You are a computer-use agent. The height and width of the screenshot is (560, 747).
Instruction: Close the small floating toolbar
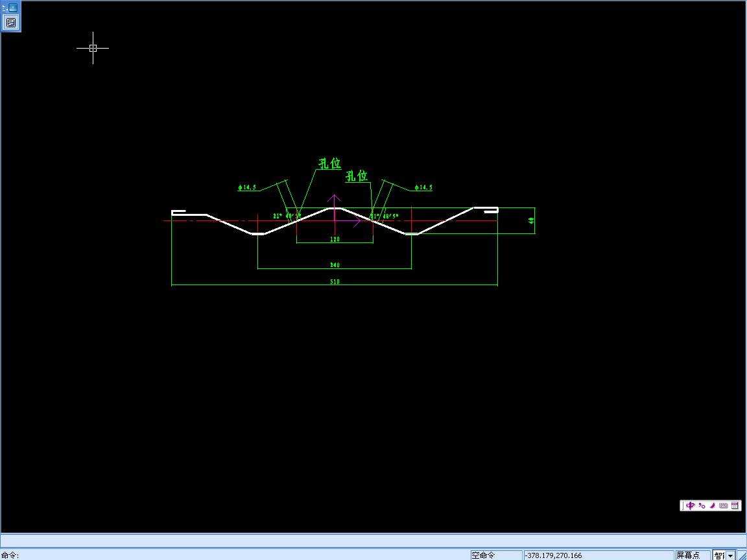pos(13,8)
